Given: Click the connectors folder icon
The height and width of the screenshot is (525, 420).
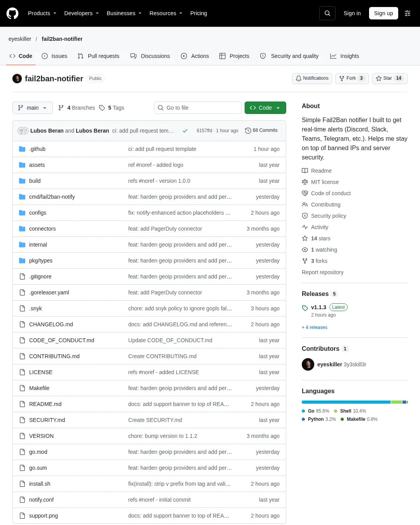Looking at the screenshot, I should point(22,229).
